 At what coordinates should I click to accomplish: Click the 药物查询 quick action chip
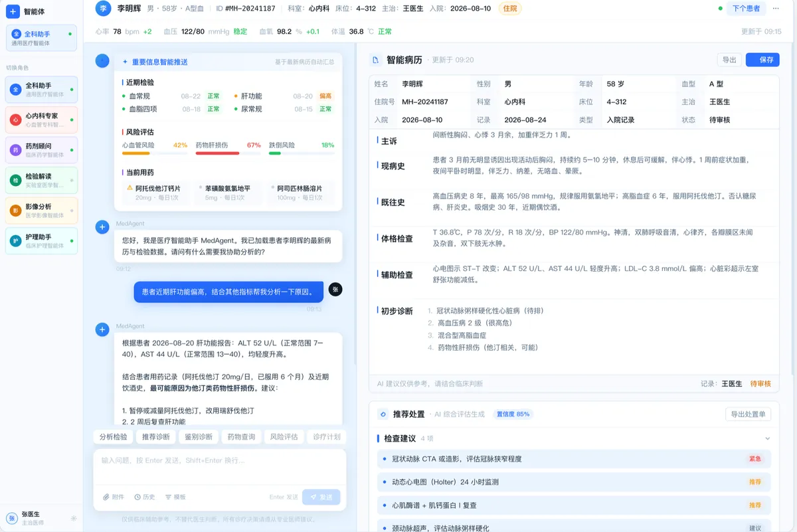(x=241, y=437)
